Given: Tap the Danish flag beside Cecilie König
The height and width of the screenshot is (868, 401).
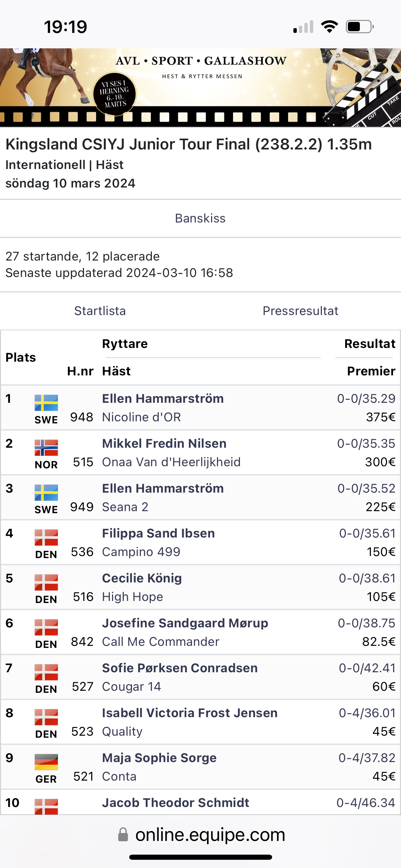Looking at the screenshot, I should [x=46, y=582].
